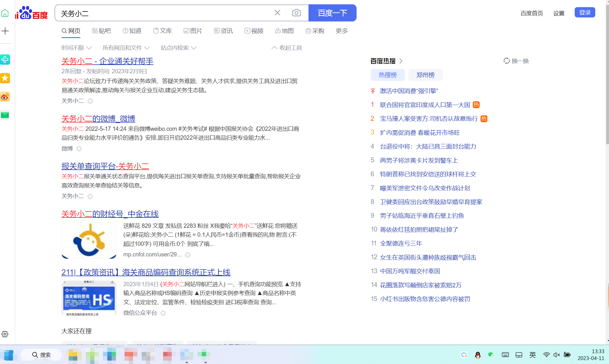The width and height of the screenshot is (609, 364).
Task: Switch to the 资讯 tab
Action: [224, 31]
